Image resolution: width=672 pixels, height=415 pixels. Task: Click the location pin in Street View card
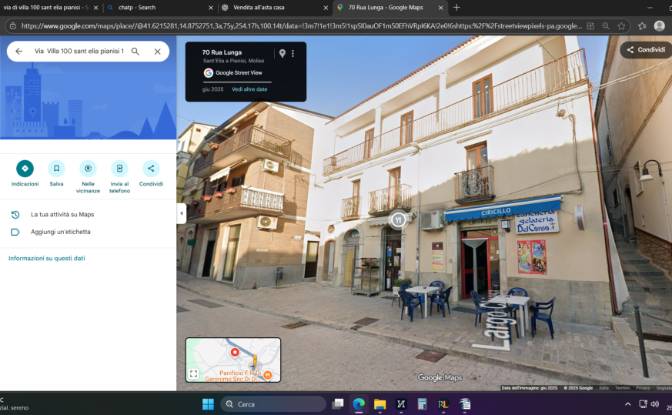tap(282, 53)
